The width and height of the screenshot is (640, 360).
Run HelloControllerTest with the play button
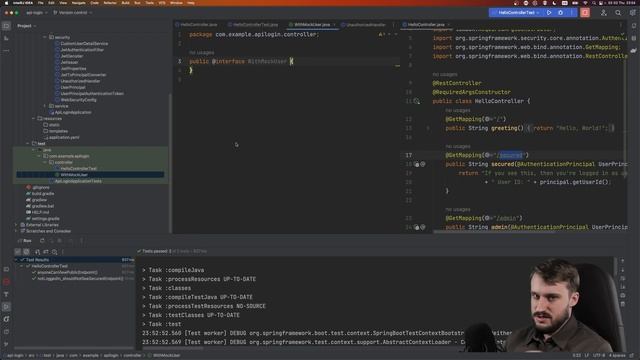(549, 13)
